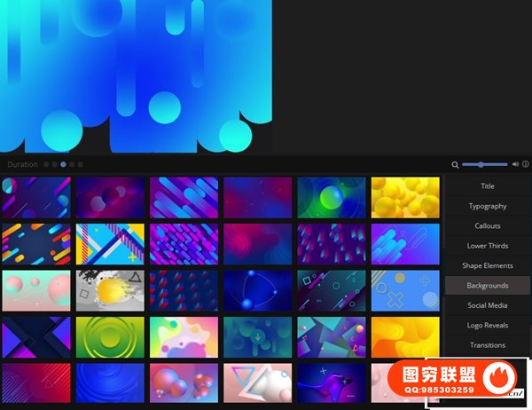Image resolution: width=532 pixels, height=410 pixels.
Task: Click the magnifier search icon
Action: click(455, 164)
